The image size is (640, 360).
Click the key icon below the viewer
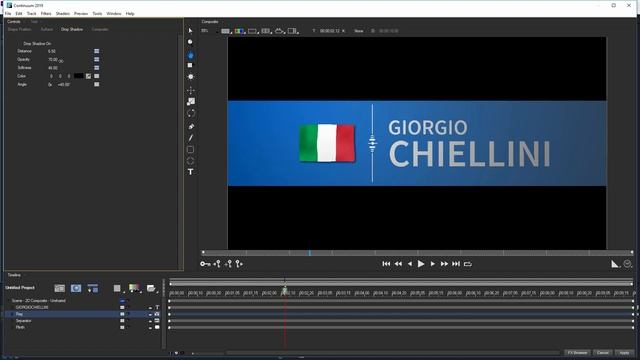pyautogui.click(x=205, y=264)
